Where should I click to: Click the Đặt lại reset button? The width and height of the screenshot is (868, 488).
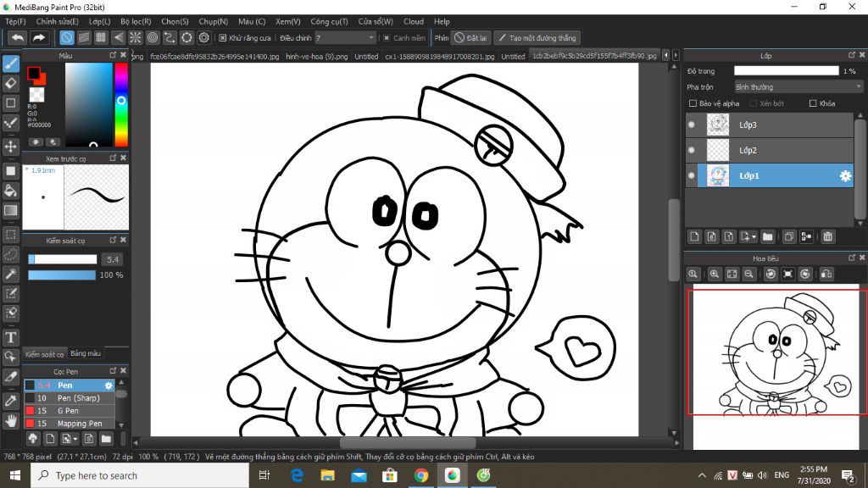[x=471, y=37]
